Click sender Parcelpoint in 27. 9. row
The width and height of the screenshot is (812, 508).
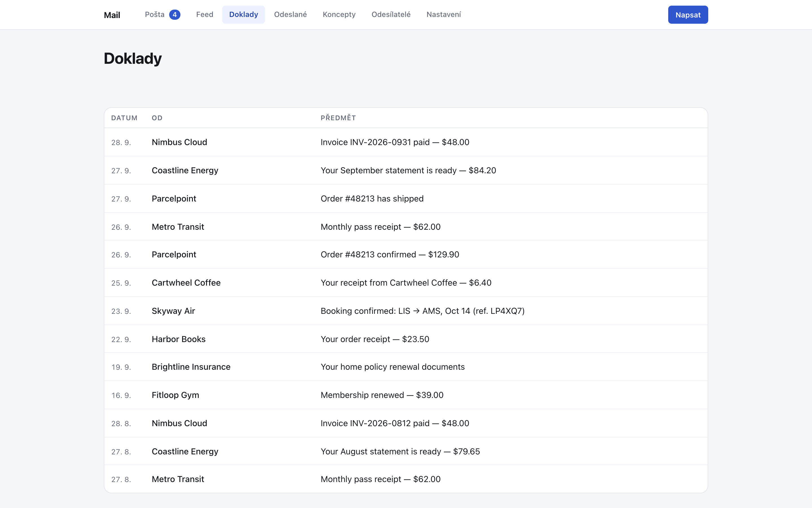[x=174, y=199]
